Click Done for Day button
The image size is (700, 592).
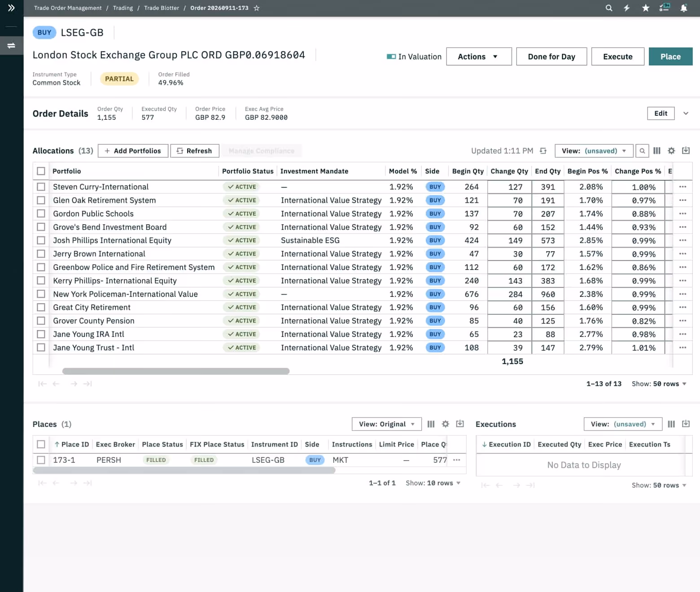pos(551,57)
